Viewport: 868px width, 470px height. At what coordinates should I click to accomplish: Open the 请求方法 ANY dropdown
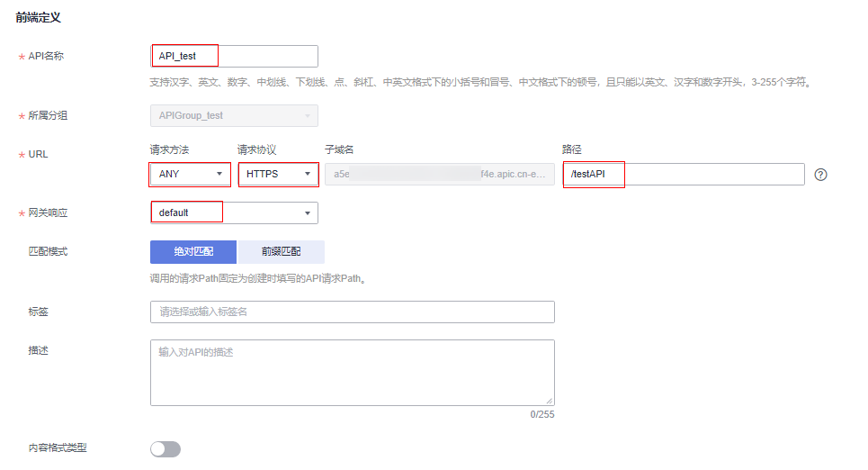pos(190,174)
